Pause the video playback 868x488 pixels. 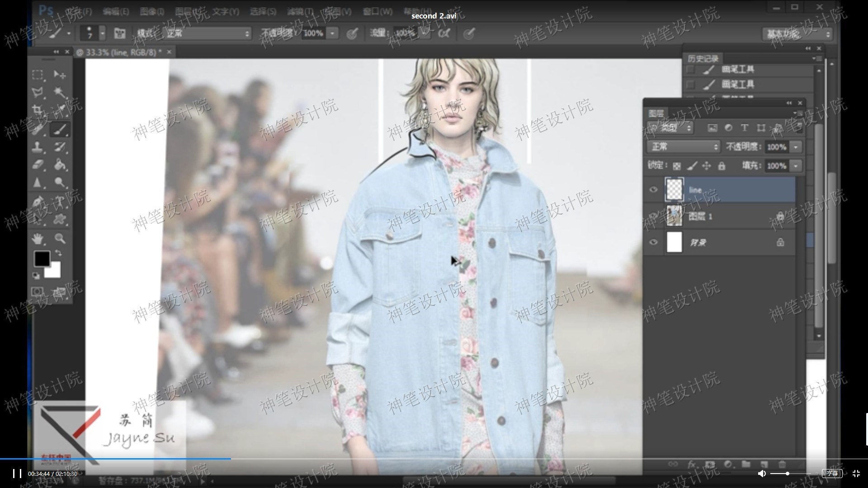pos(17,473)
